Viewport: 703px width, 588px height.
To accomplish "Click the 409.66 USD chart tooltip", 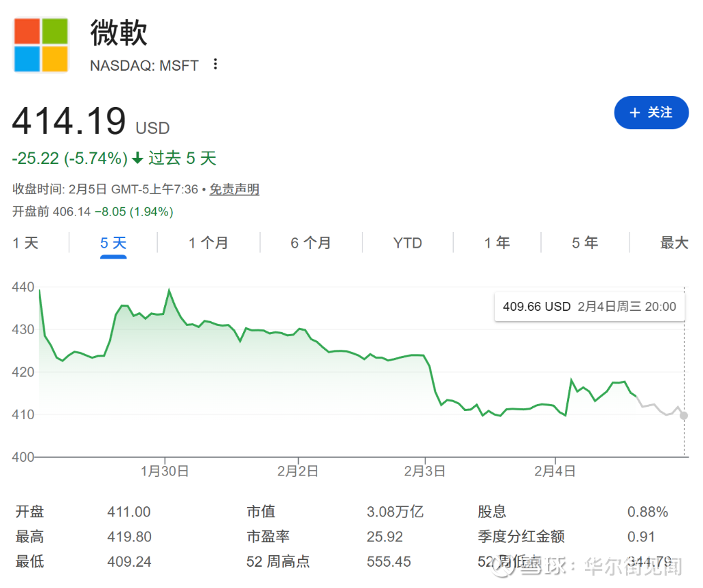I will pos(589,307).
